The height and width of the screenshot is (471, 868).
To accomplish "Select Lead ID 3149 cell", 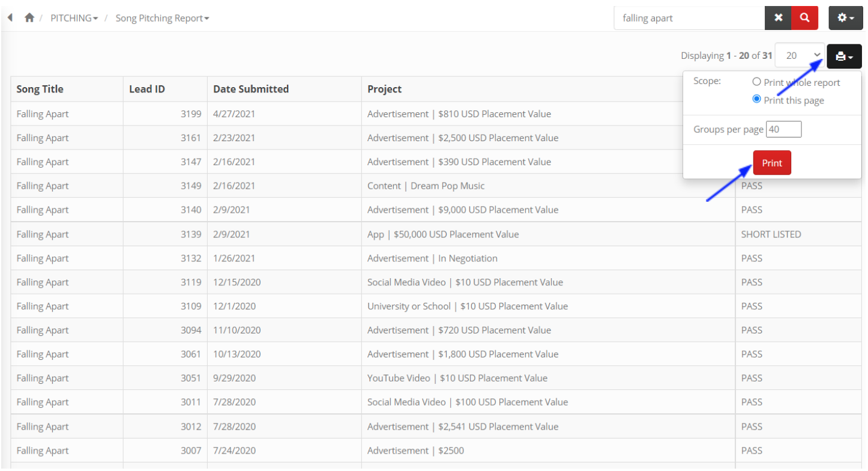I will click(165, 186).
